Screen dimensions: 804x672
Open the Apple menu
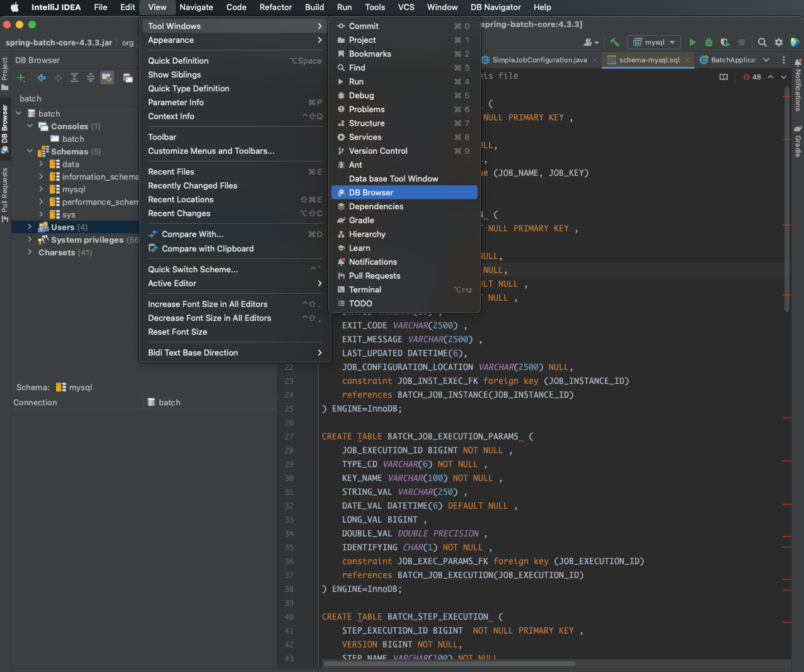pyautogui.click(x=14, y=7)
